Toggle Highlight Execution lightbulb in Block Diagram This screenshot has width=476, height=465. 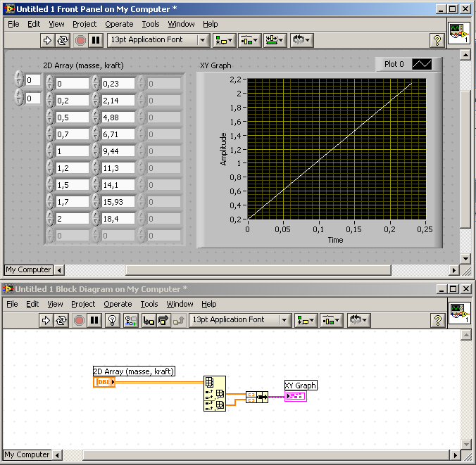point(112,320)
